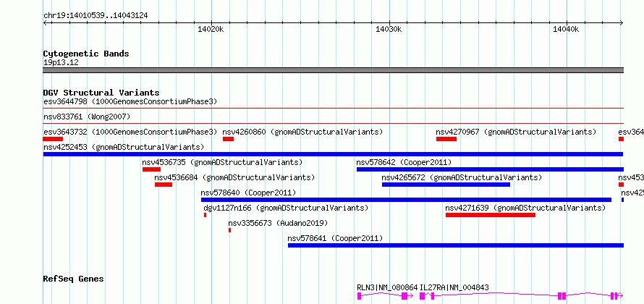Click the esv3644798 structural variant label
The height and width of the screenshot is (304, 644).
(130, 101)
